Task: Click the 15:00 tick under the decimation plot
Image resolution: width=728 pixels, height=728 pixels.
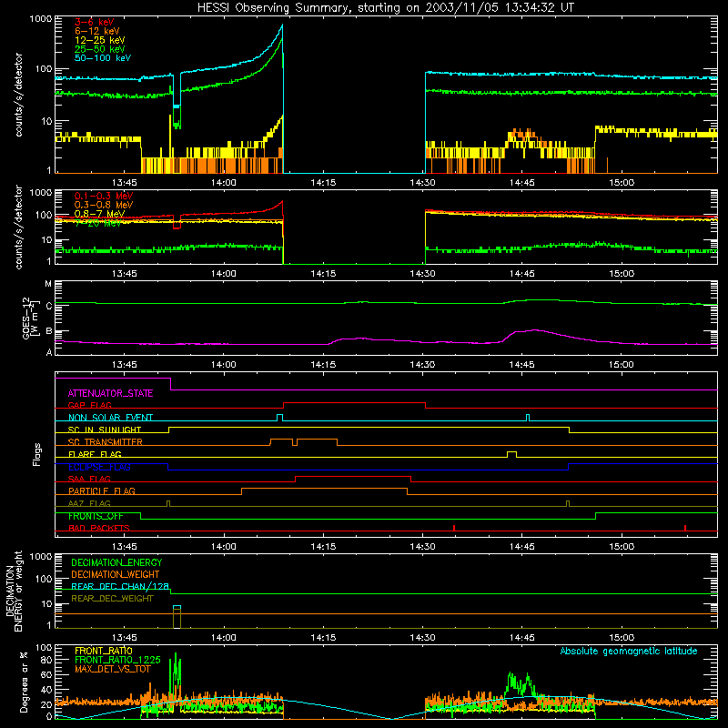Action: [x=622, y=638]
